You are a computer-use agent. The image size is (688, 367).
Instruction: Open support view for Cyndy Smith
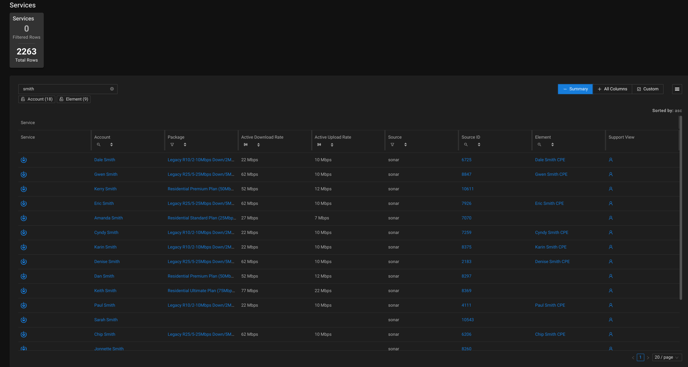pos(611,232)
